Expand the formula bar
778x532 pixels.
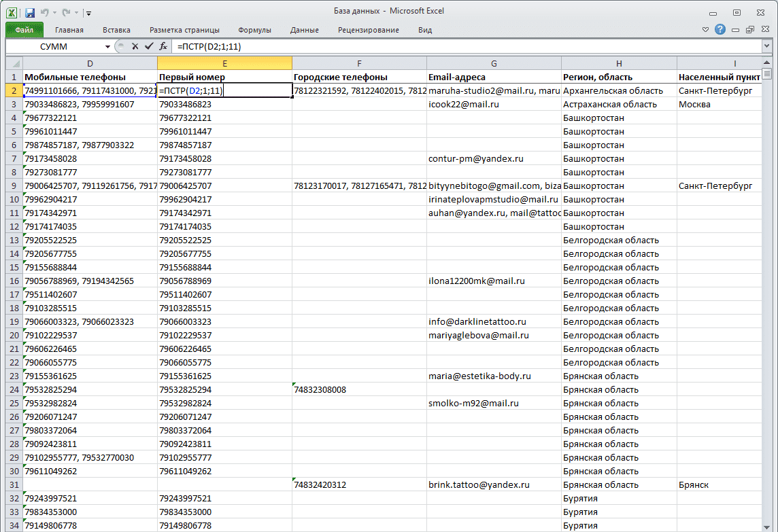pyautogui.click(x=766, y=46)
